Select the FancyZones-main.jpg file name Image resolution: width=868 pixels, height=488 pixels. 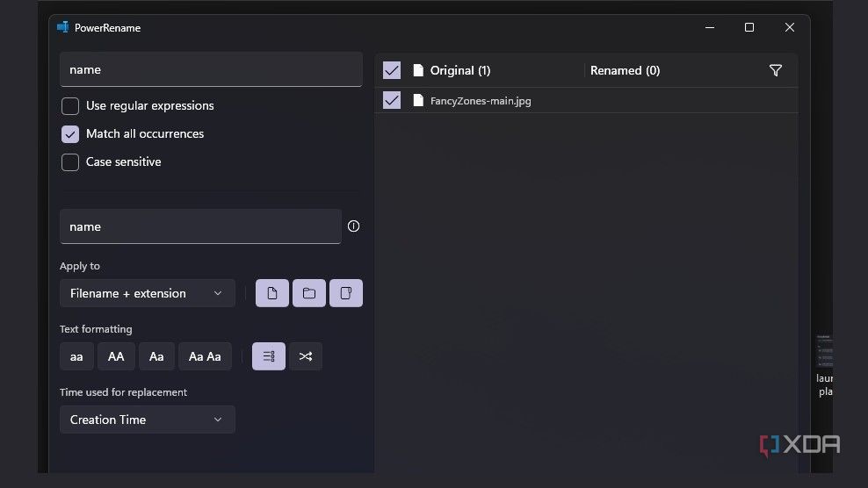(481, 101)
